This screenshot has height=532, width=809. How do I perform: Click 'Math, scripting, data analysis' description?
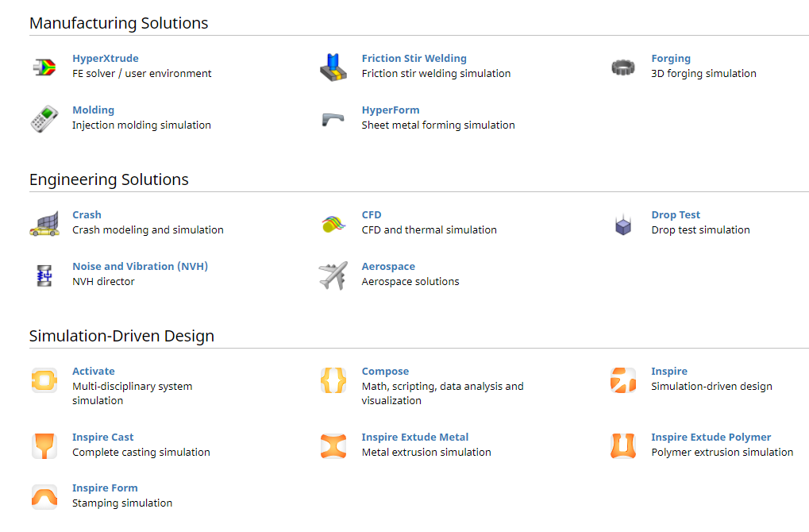coord(442,393)
